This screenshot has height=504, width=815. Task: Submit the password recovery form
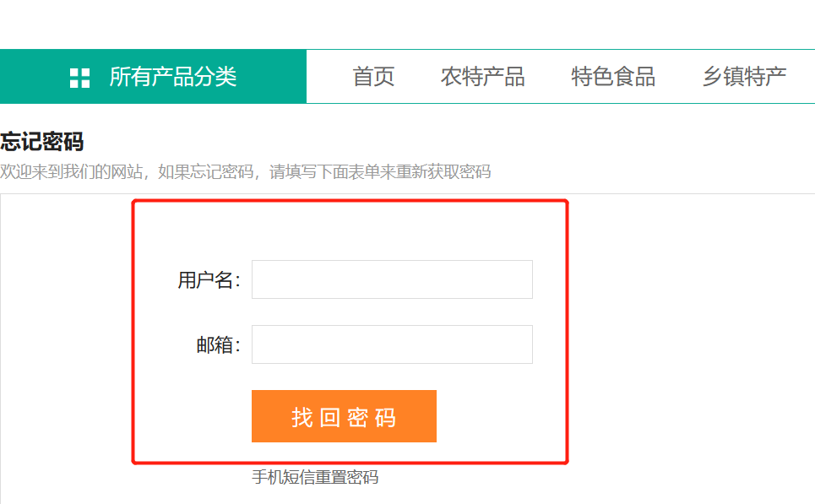coord(344,416)
